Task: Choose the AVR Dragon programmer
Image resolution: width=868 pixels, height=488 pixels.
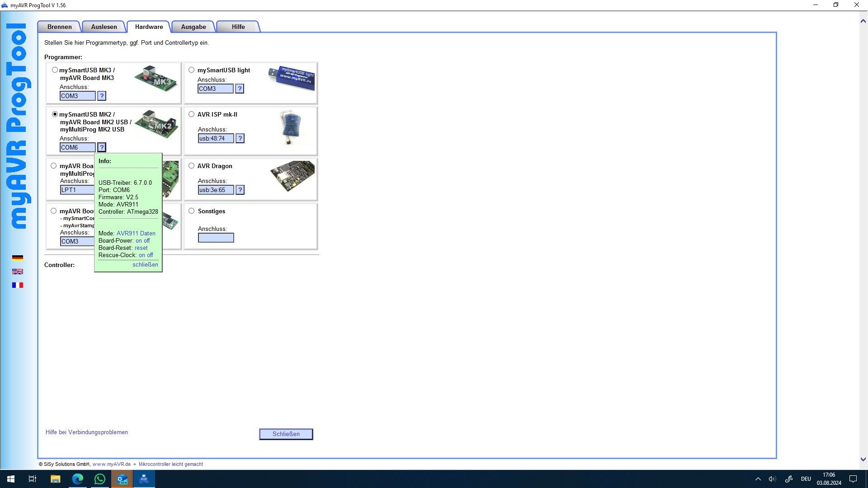Action: click(x=192, y=166)
